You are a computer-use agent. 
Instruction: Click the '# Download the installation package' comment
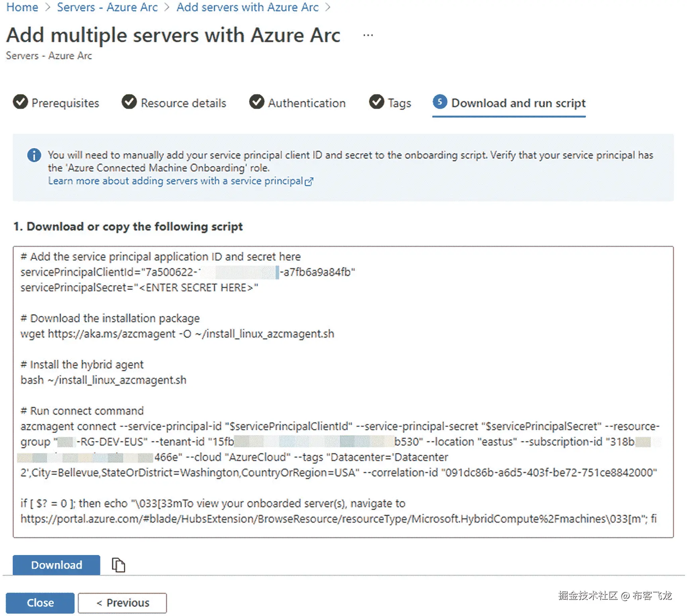(x=110, y=318)
